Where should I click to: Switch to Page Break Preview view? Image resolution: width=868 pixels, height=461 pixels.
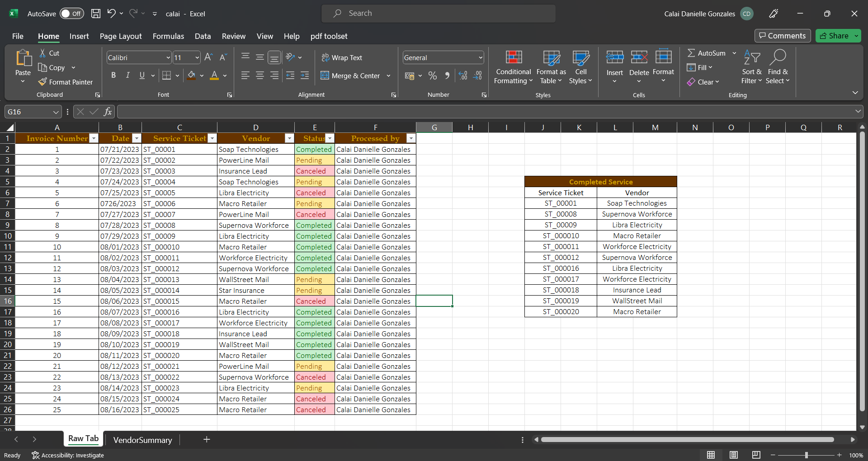(756, 455)
